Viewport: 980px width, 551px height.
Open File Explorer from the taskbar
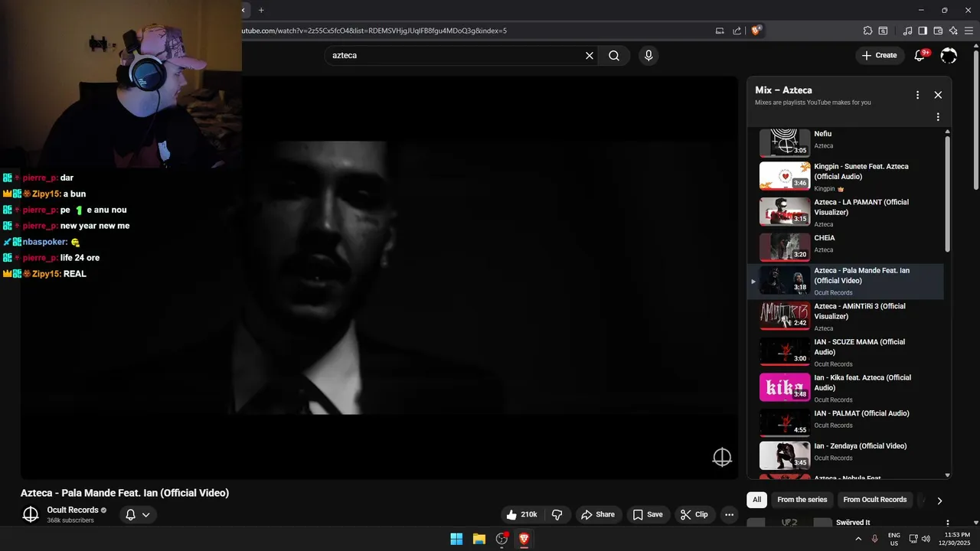point(479,539)
